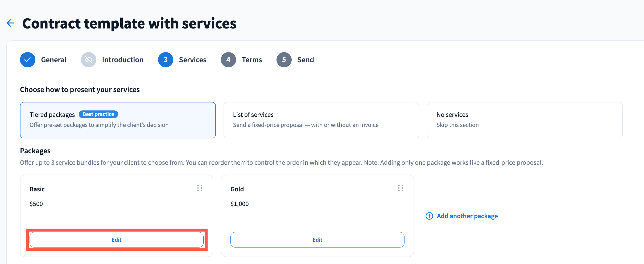Click the Best practice badge

98,114
